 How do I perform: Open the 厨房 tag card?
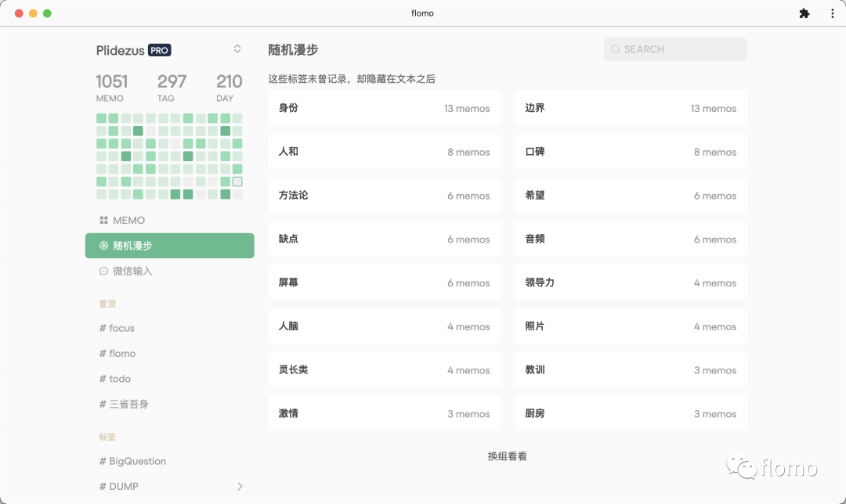point(631,413)
